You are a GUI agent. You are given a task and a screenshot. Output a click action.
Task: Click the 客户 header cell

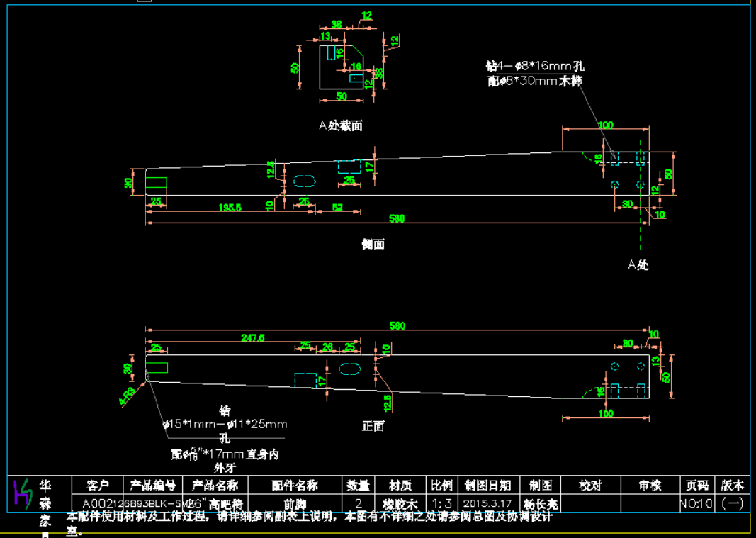coord(98,486)
